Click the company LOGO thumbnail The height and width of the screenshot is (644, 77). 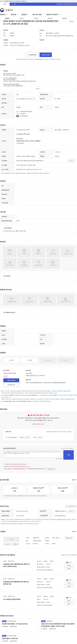11,539
